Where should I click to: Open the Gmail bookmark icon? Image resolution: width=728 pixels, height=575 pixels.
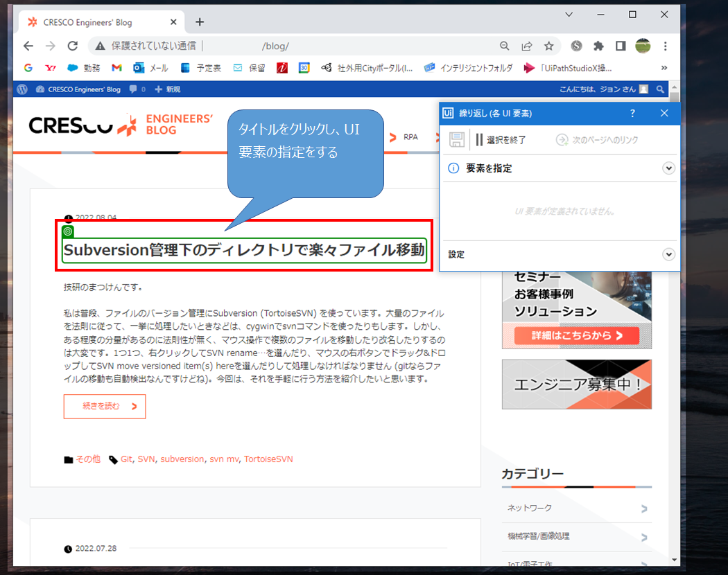pyautogui.click(x=116, y=68)
